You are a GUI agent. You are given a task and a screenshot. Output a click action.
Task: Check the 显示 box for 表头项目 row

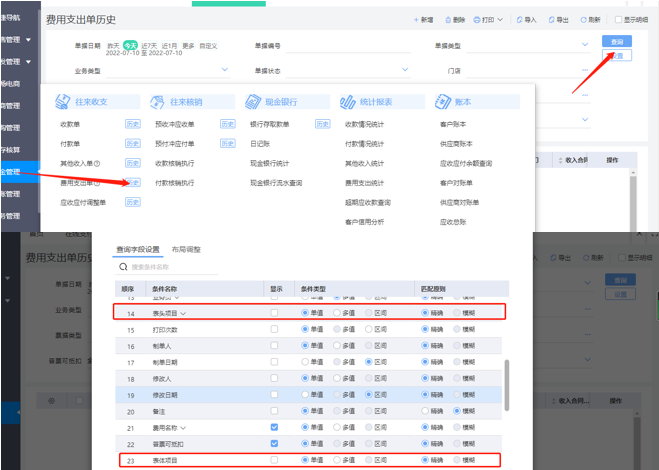(x=274, y=313)
